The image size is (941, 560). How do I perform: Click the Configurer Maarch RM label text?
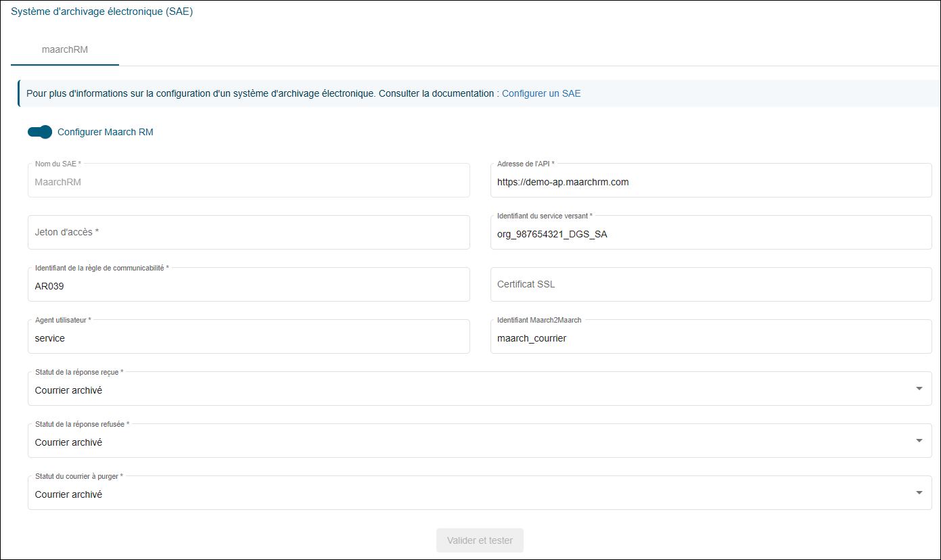pyautogui.click(x=106, y=132)
